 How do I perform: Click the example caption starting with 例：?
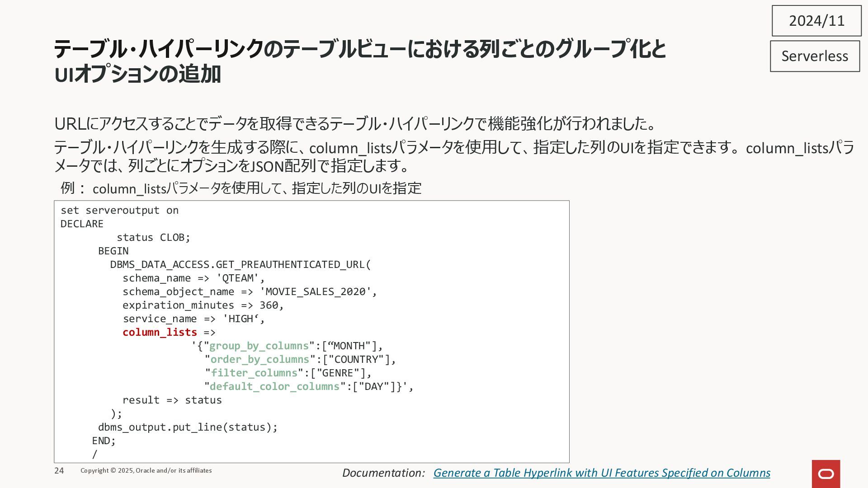tap(241, 188)
